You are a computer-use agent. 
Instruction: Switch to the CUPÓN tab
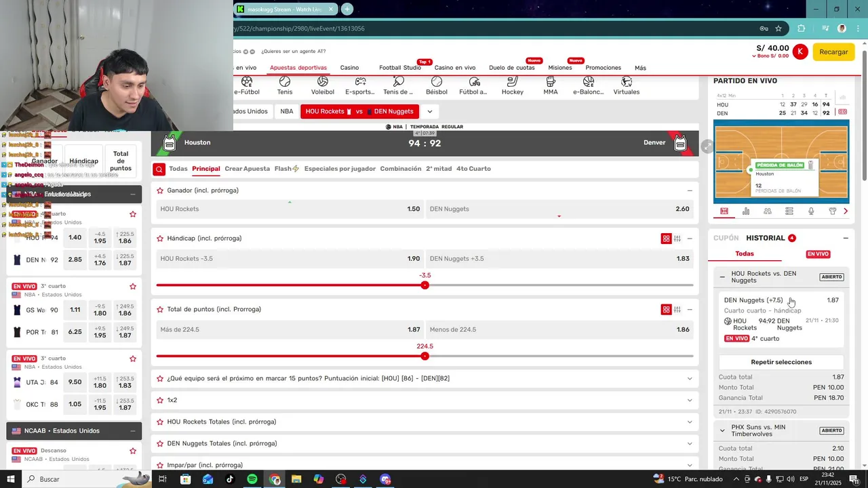(x=726, y=238)
